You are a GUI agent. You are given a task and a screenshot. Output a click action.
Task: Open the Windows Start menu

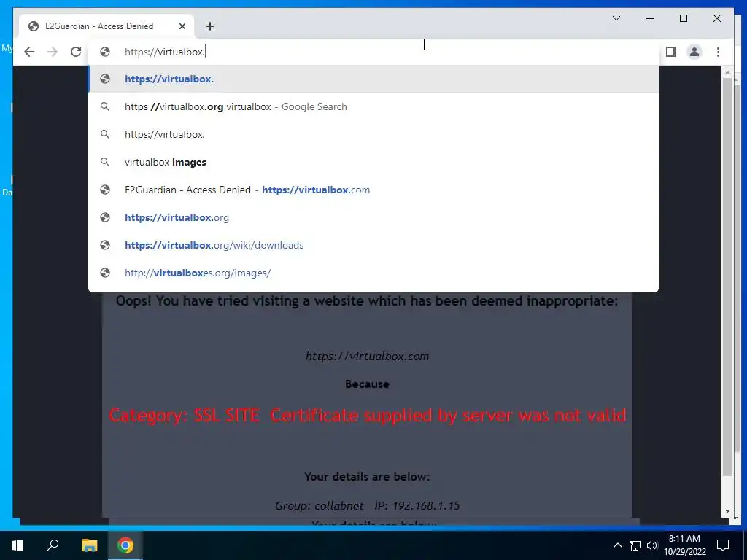pos(18,545)
